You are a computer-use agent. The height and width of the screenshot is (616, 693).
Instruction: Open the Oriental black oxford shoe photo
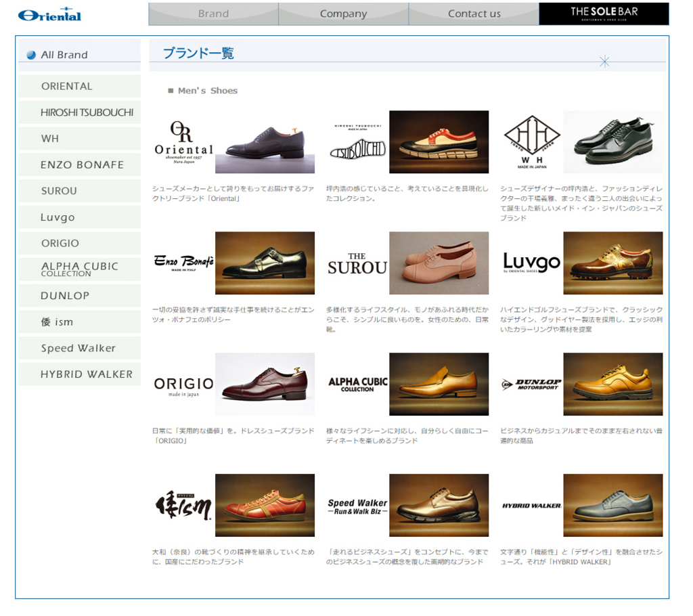point(265,142)
